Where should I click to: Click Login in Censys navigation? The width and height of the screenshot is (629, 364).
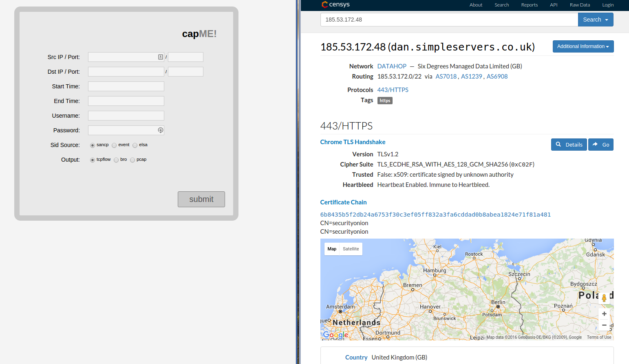(608, 5)
